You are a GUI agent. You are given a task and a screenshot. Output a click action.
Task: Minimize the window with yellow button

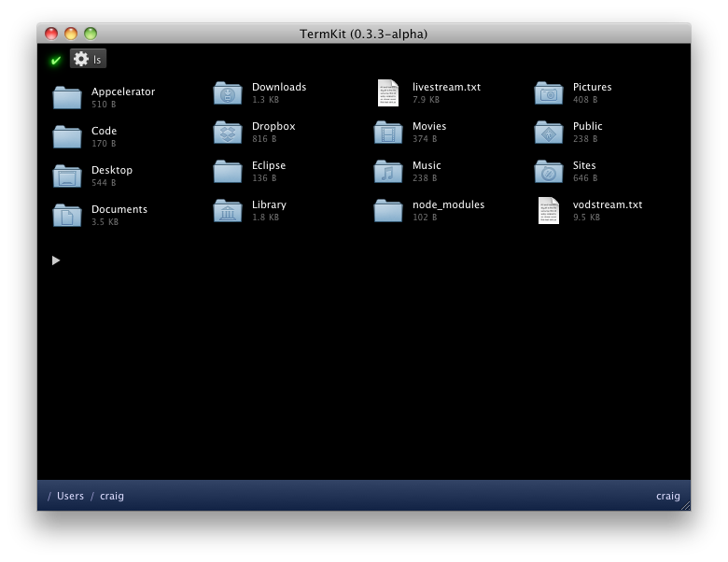coord(71,34)
